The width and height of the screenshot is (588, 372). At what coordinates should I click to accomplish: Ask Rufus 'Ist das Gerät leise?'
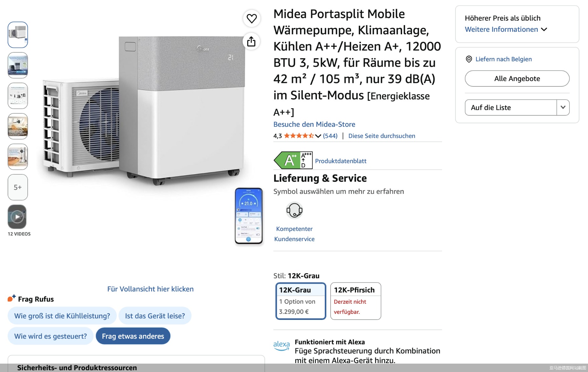click(155, 316)
